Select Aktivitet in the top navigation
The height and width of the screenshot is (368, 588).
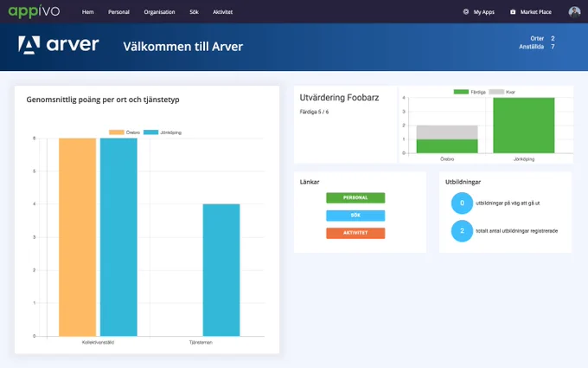point(223,12)
